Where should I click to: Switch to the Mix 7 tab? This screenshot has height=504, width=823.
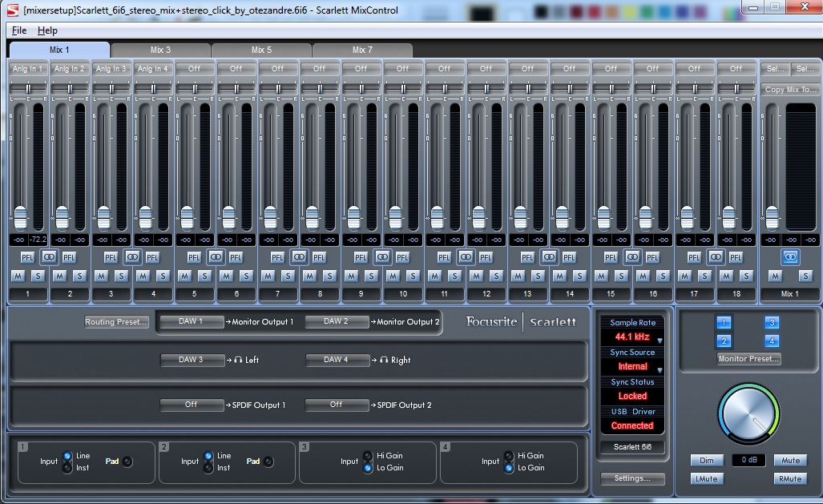(x=362, y=50)
